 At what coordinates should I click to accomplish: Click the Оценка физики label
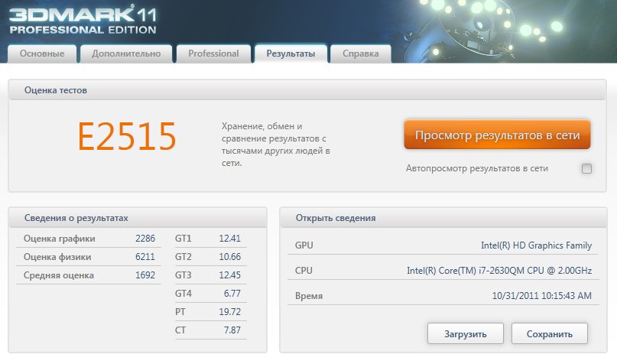pyautogui.click(x=57, y=257)
